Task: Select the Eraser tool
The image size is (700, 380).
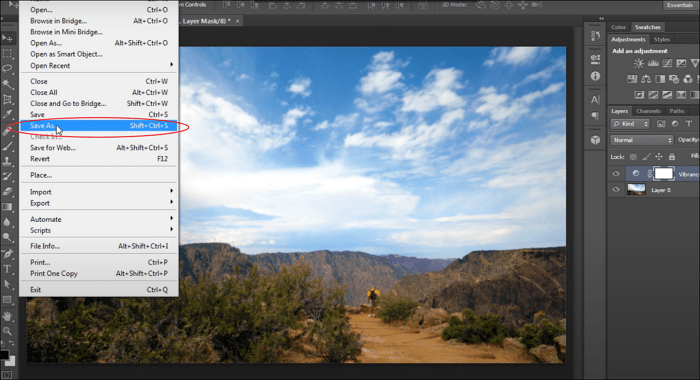Action: [7, 191]
